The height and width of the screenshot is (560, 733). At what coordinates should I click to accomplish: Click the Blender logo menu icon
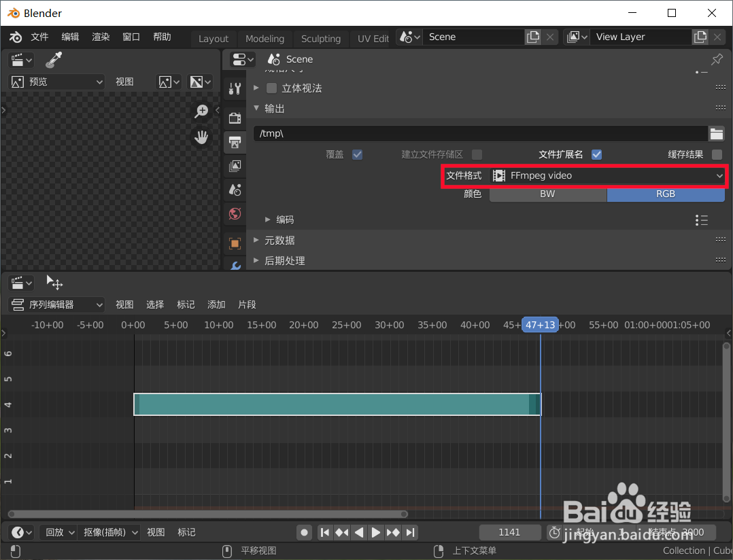pos(16,37)
